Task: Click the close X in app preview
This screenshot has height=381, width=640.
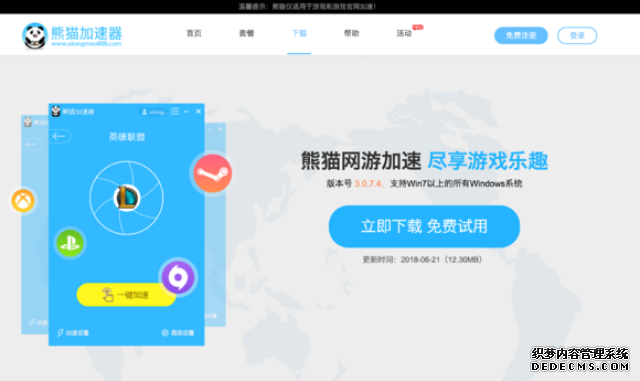Action: tap(198, 111)
